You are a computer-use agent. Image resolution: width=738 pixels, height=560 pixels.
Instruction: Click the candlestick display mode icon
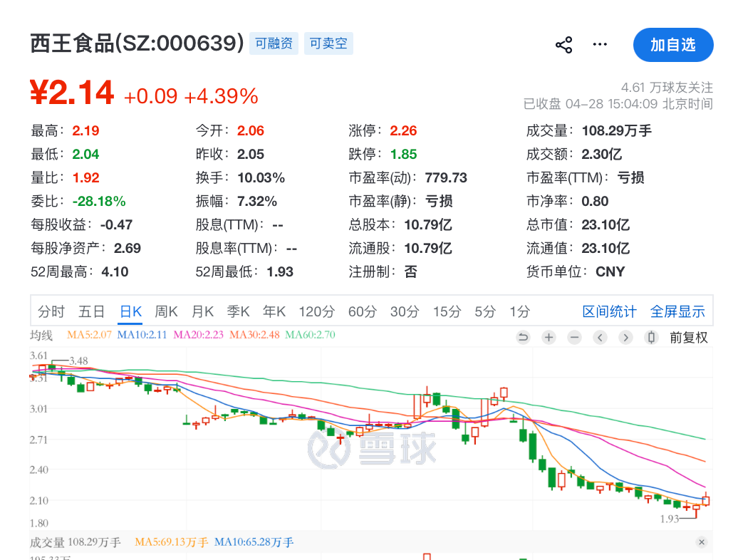[651, 337]
